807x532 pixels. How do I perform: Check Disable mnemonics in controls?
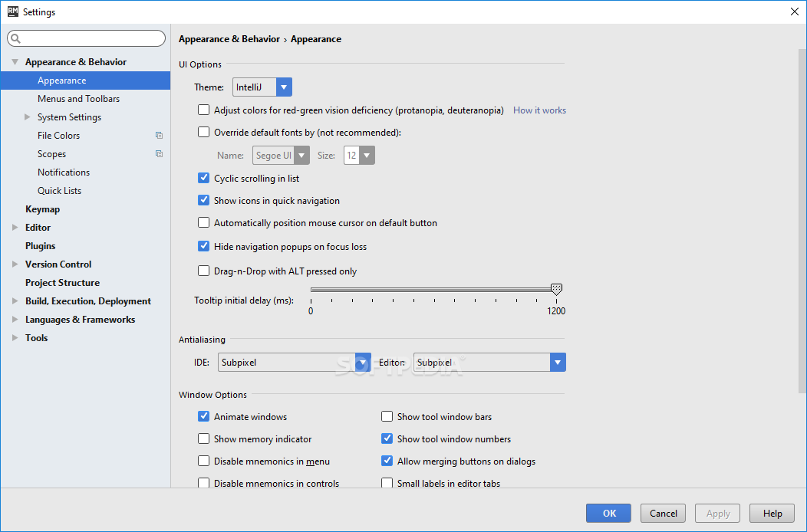[204, 483]
